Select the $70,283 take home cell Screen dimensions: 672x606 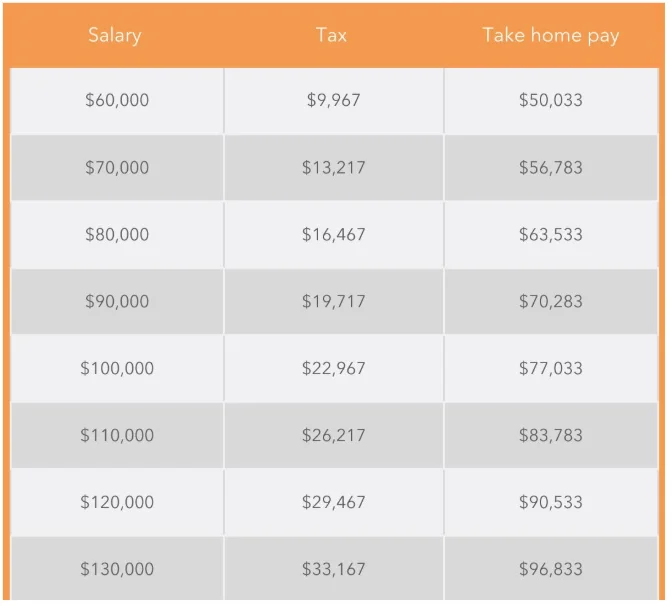[x=550, y=301]
